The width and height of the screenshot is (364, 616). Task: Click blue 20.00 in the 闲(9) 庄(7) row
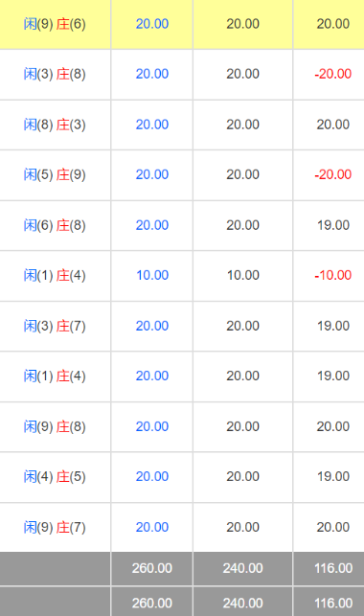click(x=152, y=527)
